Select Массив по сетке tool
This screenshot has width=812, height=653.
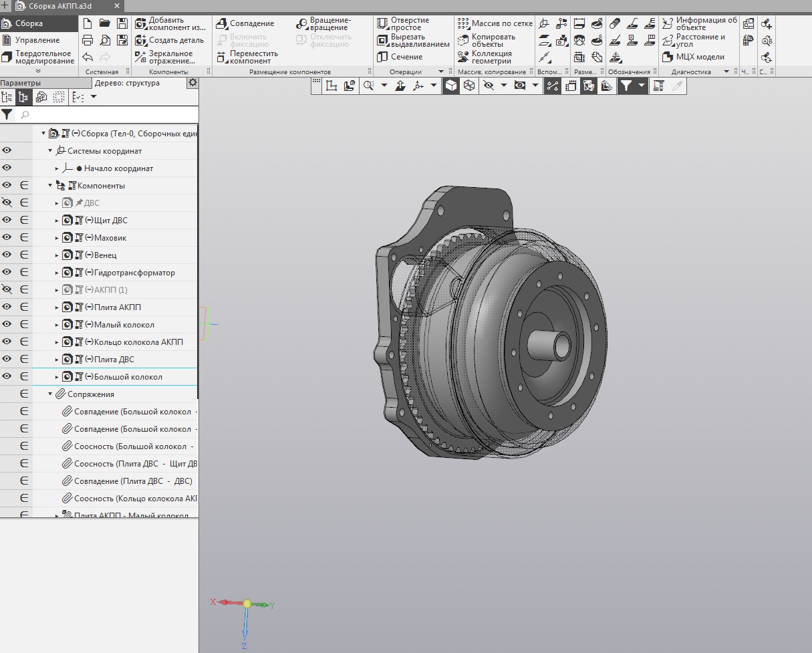point(495,23)
